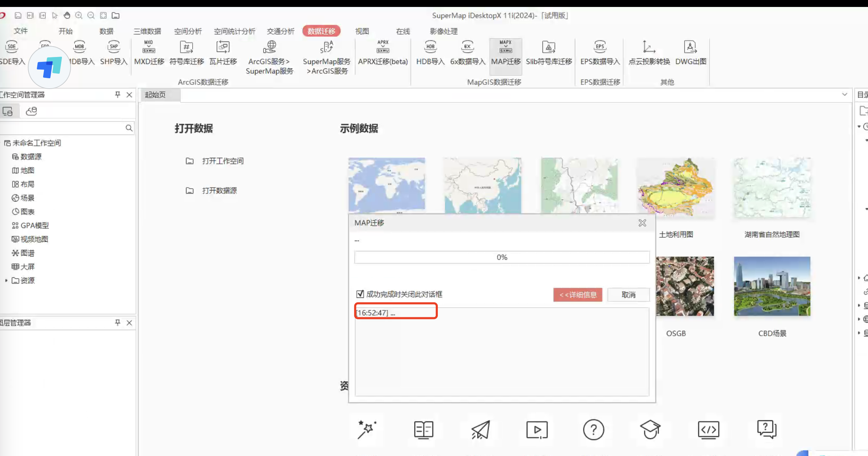This screenshot has width=868, height=456.
Task: Open the document tabs dropdown arrow
Action: point(844,95)
